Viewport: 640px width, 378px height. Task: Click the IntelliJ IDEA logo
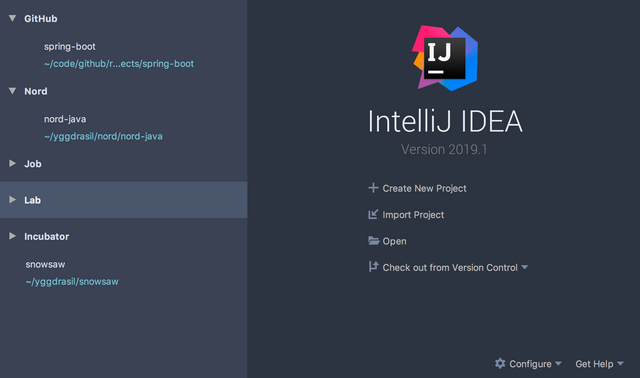click(x=445, y=58)
